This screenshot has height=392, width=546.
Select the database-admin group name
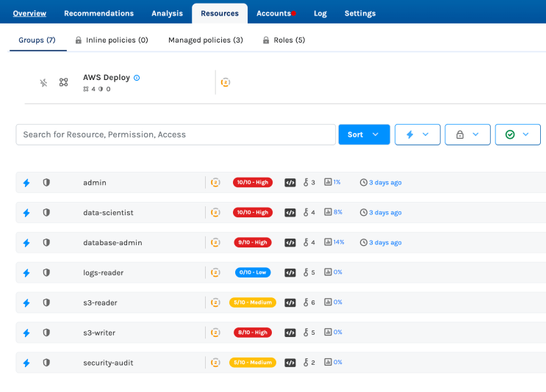[x=112, y=242]
